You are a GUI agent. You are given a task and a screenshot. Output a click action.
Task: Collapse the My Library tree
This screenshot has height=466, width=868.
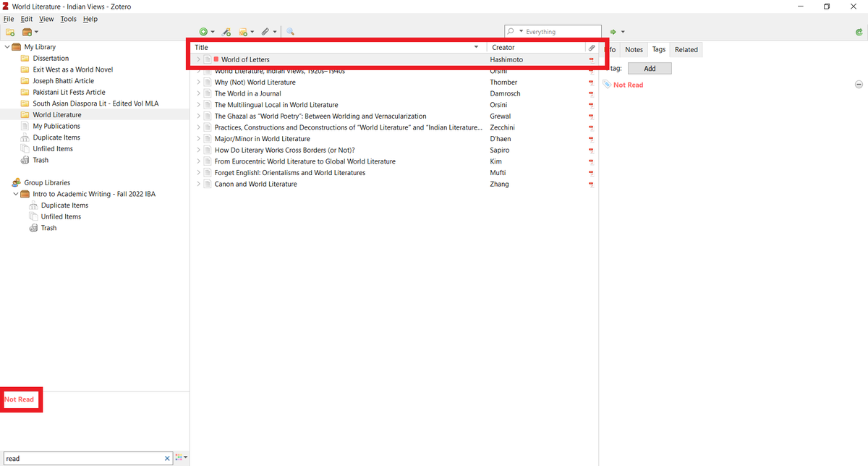pyautogui.click(x=7, y=47)
